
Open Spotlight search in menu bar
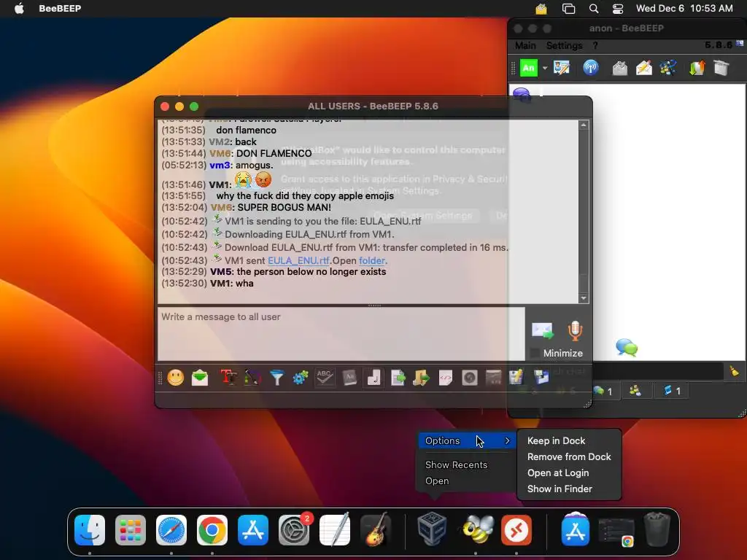594,9
